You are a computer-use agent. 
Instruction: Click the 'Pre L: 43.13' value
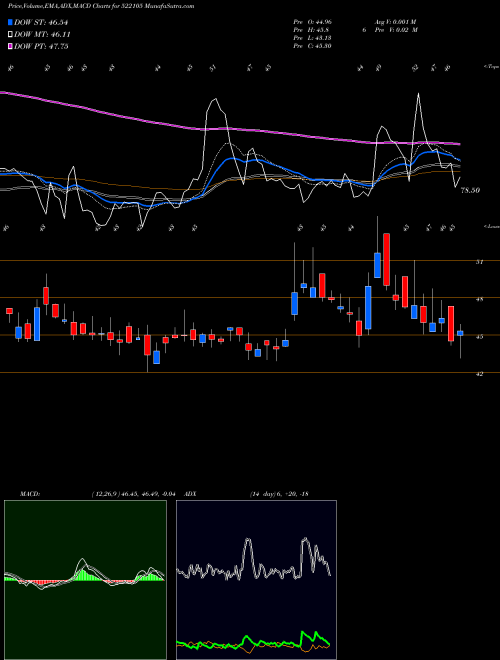(313, 38)
